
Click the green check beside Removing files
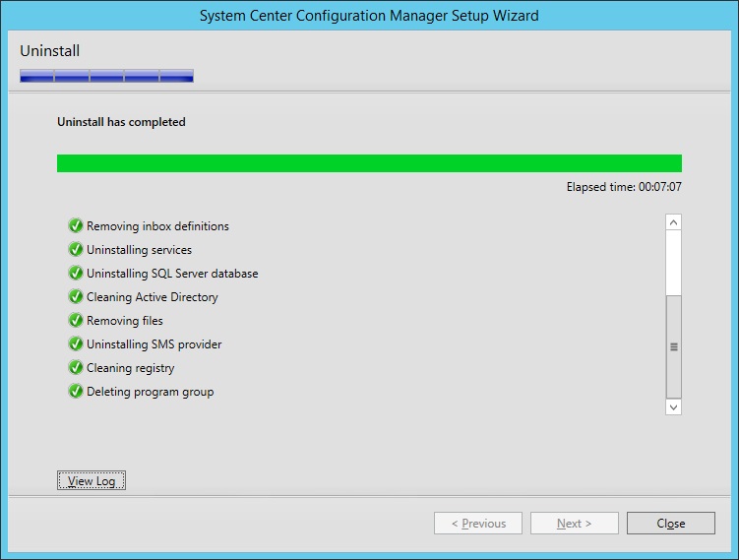click(76, 321)
